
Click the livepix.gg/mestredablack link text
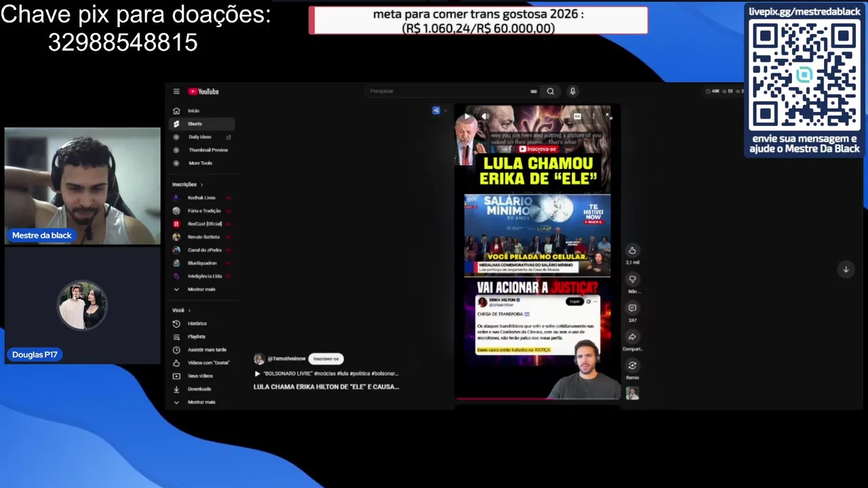click(x=804, y=12)
